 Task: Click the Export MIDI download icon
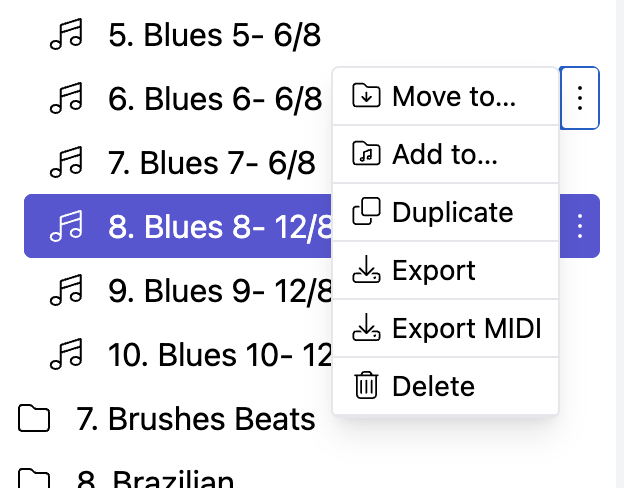367,329
